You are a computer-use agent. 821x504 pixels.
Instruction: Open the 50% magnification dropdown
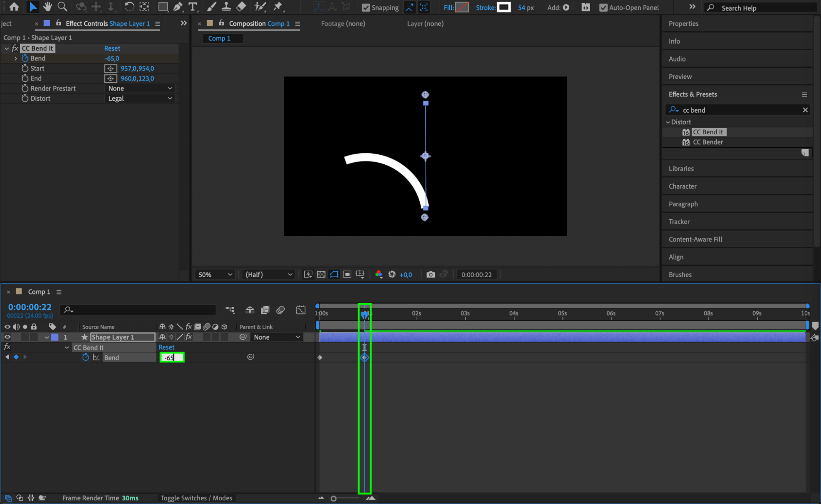215,274
